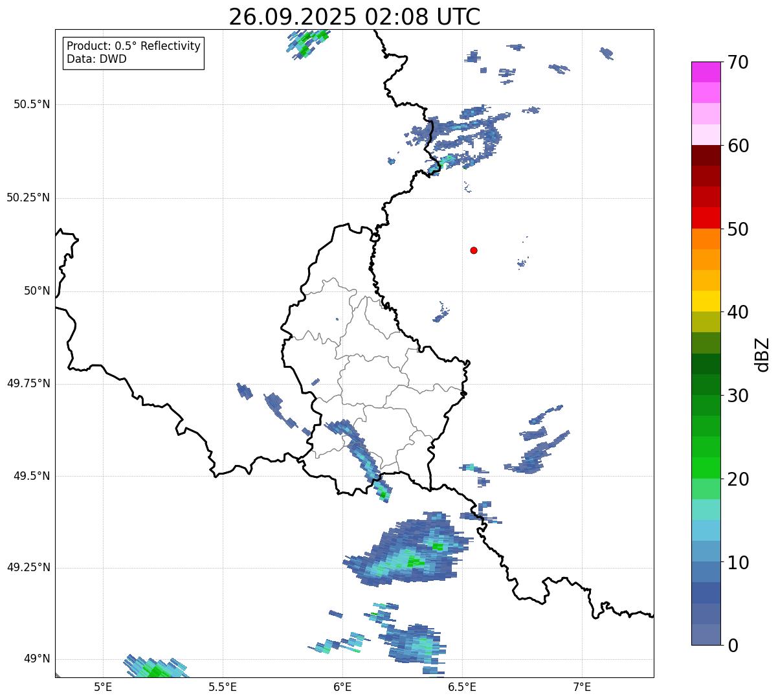The width and height of the screenshot is (778, 700).
Task: Click the longitude label '5°E'
Action: 104,686
